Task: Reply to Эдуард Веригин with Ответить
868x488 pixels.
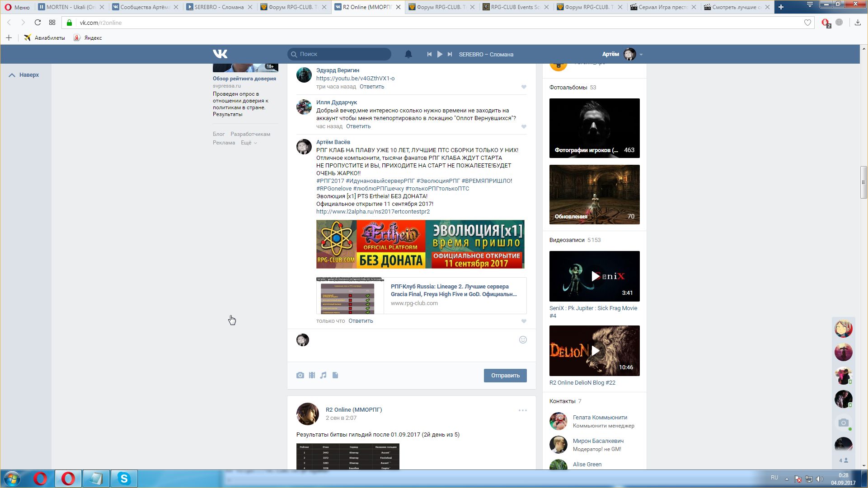Action: [x=372, y=87]
